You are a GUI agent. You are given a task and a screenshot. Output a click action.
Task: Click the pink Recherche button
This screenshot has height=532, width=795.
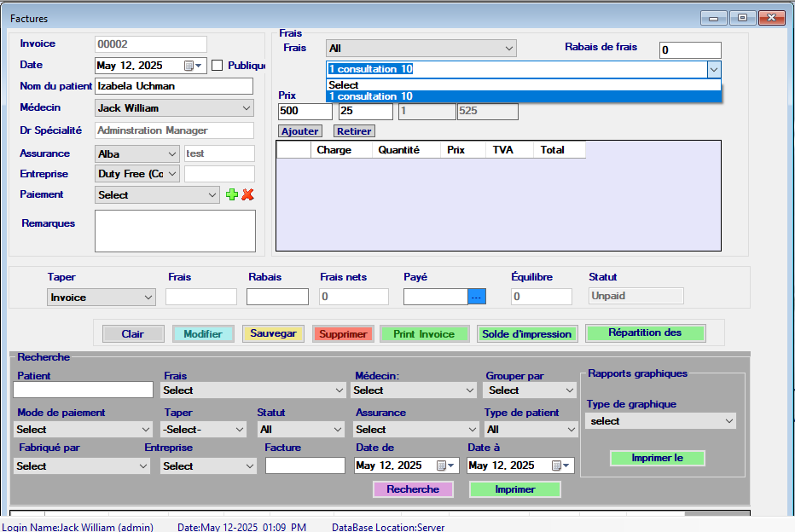pyautogui.click(x=413, y=489)
